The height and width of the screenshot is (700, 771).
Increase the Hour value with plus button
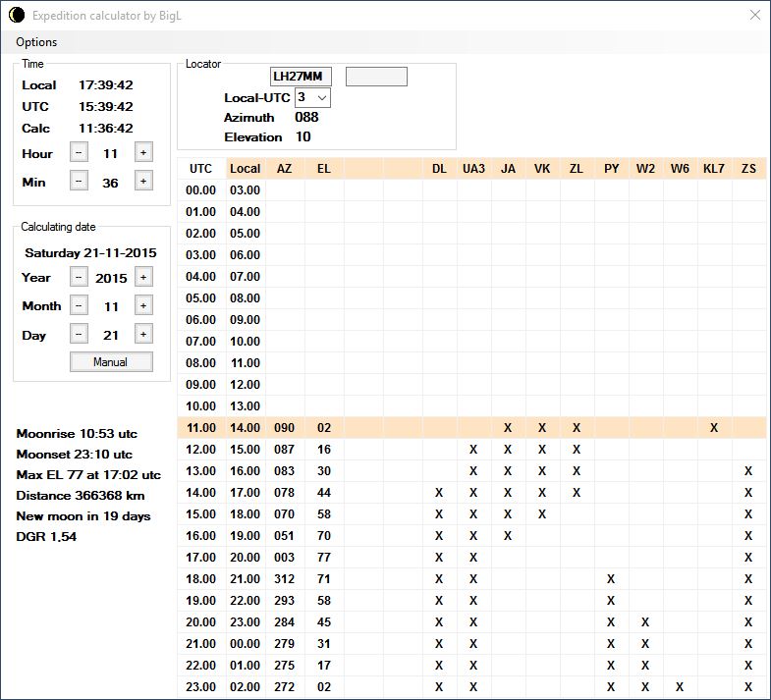coord(142,153)
